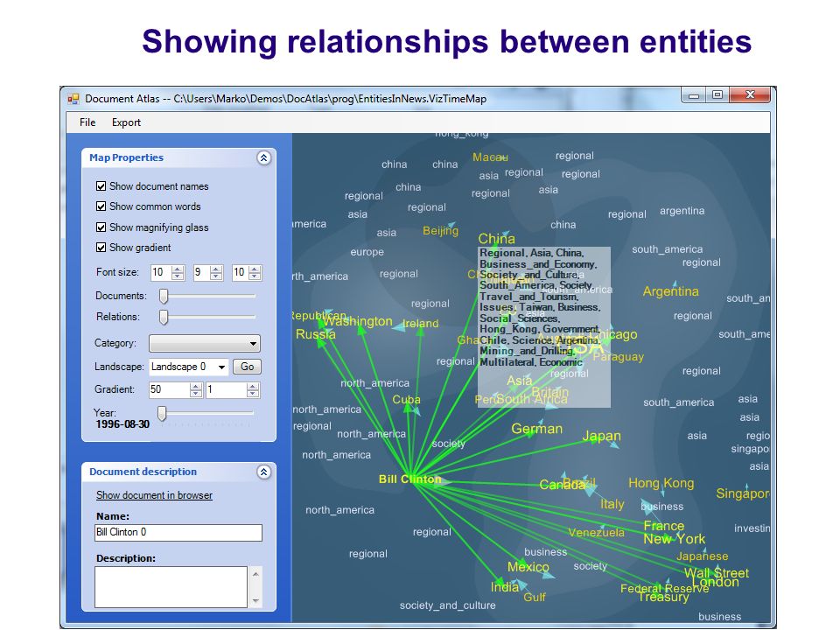Click the German entity label

[x=536, y=429]
